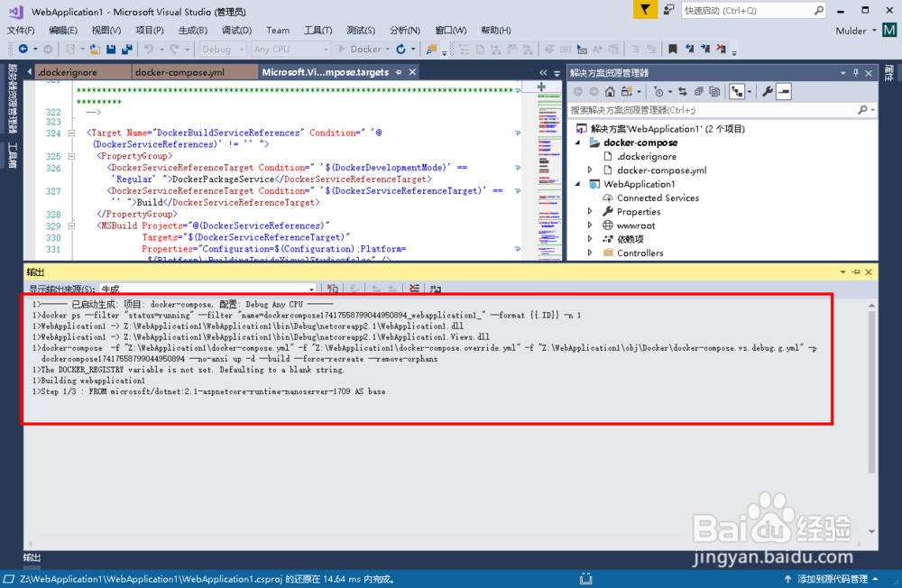
Task: Open the 显示输出来源 output source dropdown
Action: coord(207,289)
